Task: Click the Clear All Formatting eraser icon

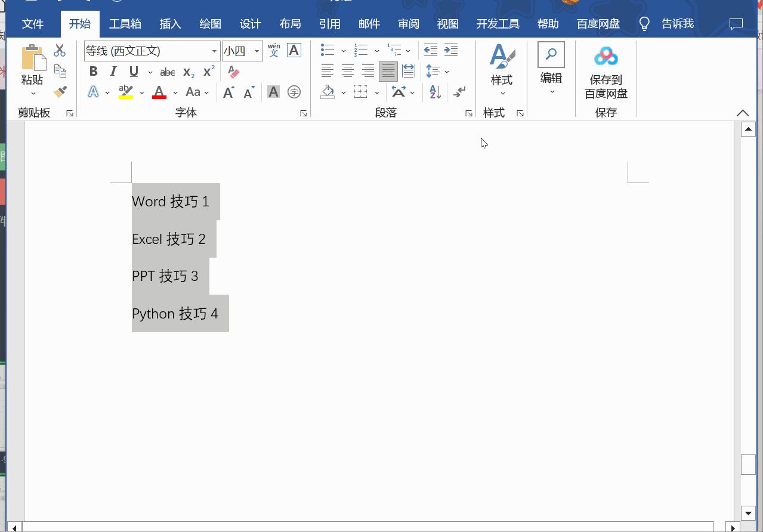Action: (233, 72)
